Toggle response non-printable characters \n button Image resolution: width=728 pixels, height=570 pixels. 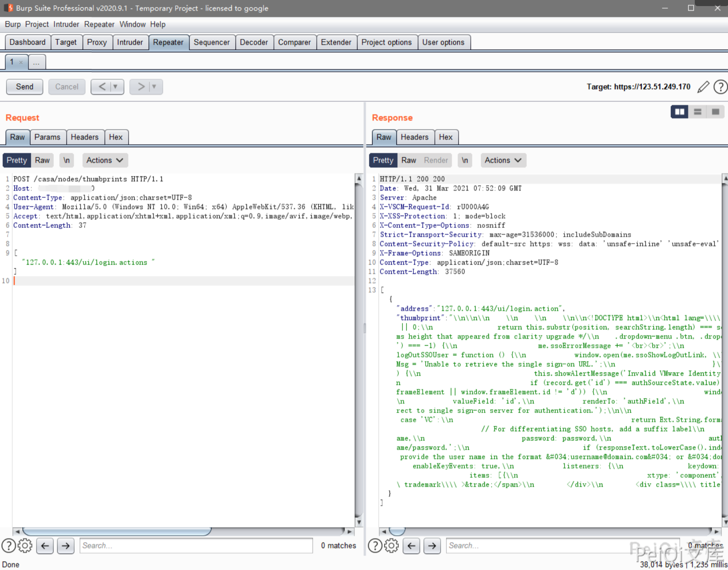click(x=465, y=160)
